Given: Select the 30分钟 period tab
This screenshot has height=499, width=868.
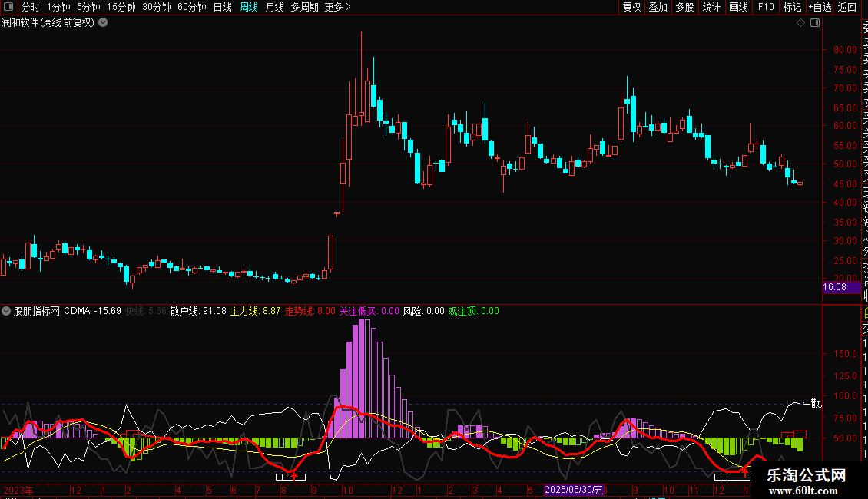Looking at the screenshot, I should tap(157, 7).
